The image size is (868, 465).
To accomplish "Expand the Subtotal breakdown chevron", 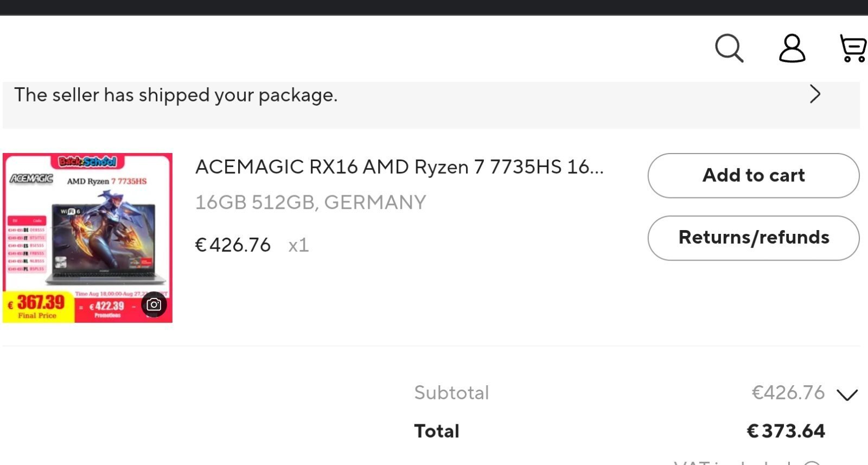I will point(847,394).
